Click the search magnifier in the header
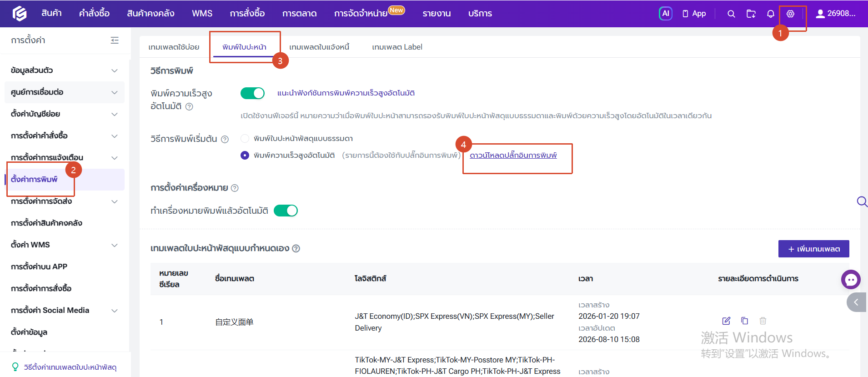 [x=731, y=14]
